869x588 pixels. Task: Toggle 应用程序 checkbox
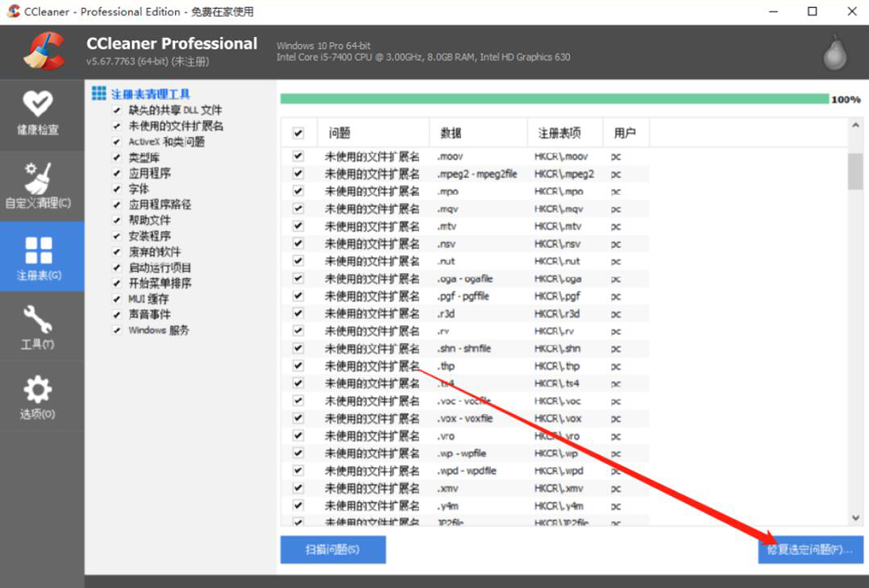tap(117, 173)
